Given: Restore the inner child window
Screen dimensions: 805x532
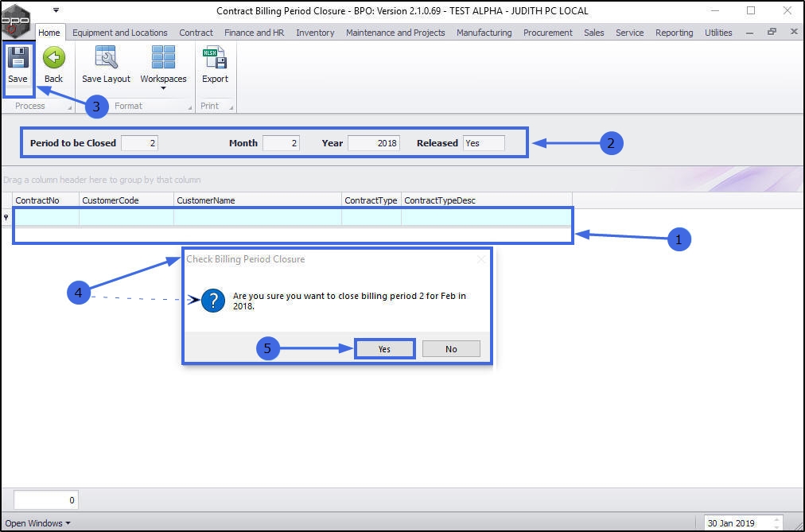Looking at the screenshot, I should click(x=772, y=32).
